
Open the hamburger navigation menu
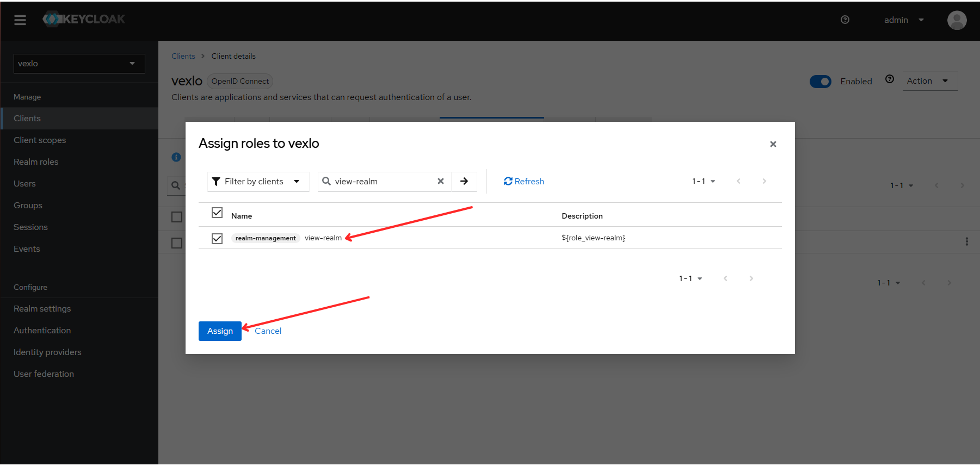pyautogui.click(x=20, y=20)
